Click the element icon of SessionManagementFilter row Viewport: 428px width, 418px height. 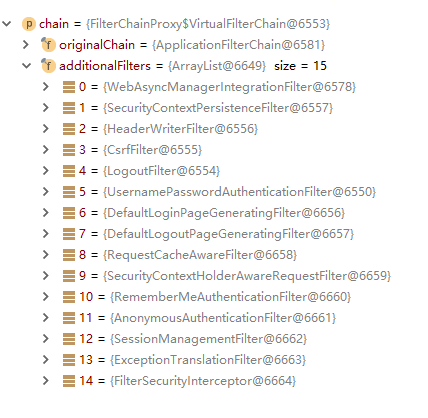69,339
